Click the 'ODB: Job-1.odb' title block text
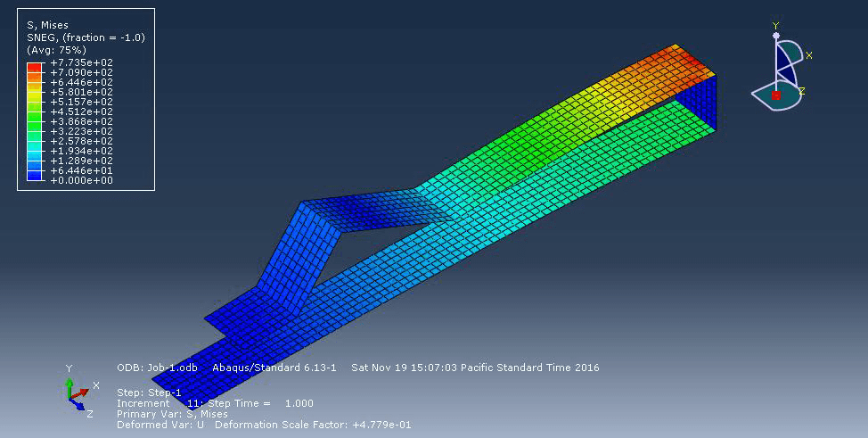868x438 pixels. [157, 368]
